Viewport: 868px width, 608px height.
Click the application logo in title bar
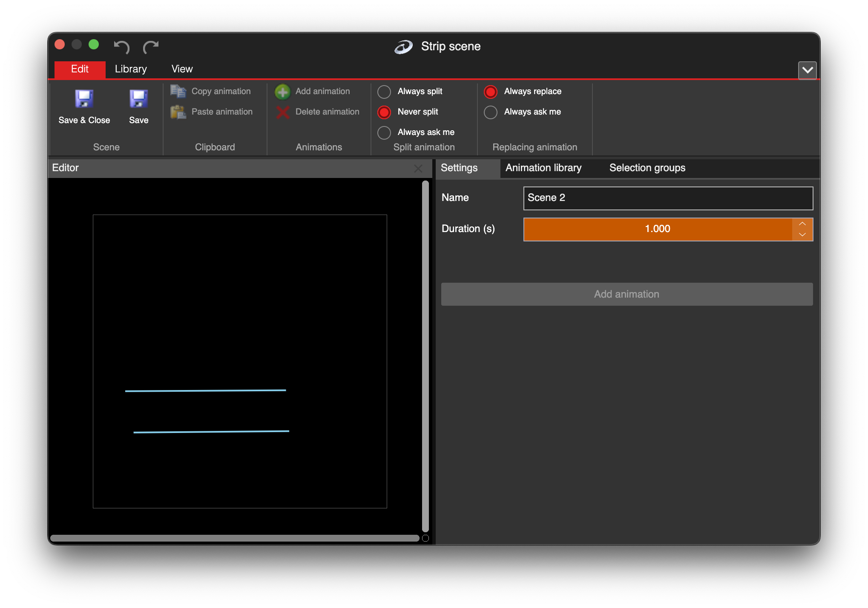click(x=403, y=46)
